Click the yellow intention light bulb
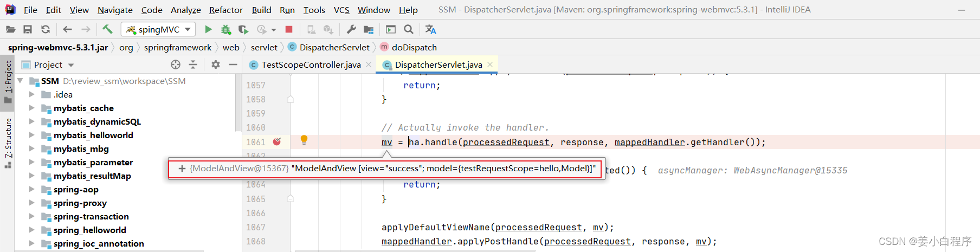 click(304, 140)
